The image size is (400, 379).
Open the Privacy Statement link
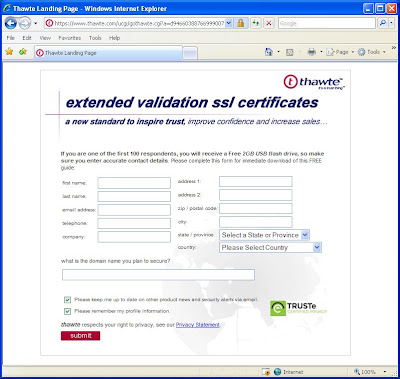(x=198, y=325)
